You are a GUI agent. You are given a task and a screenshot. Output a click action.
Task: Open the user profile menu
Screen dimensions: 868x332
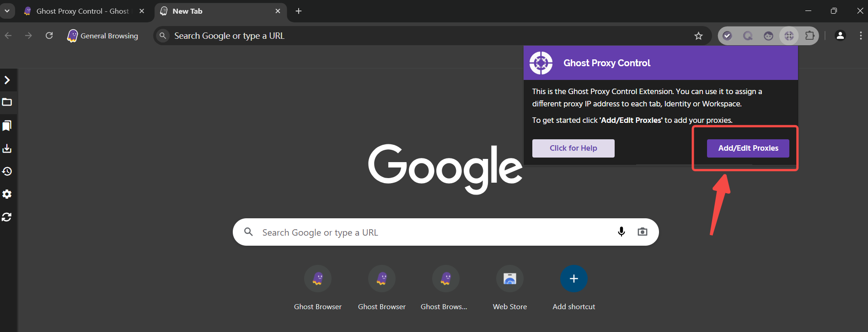coord(840,36)
